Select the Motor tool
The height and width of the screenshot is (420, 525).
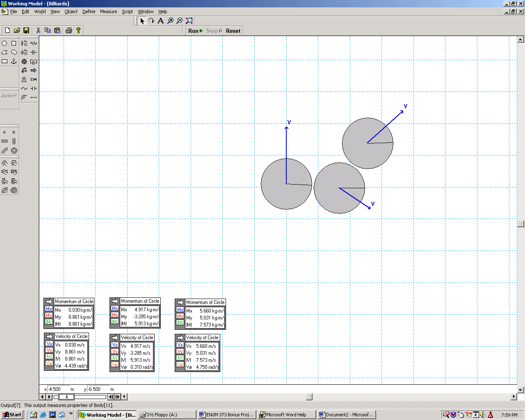point(24,80)
